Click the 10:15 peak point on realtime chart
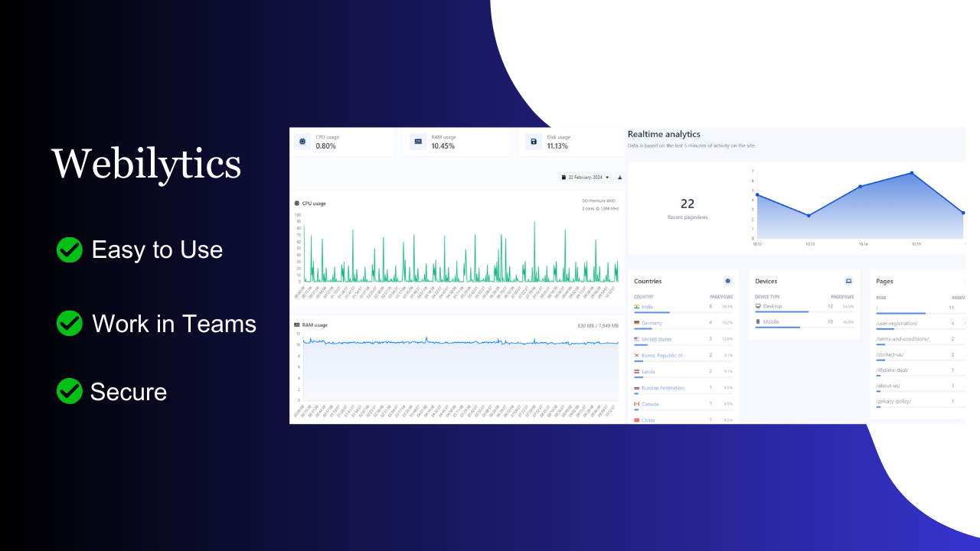980x551 pixels. click(x=912, y=173)
